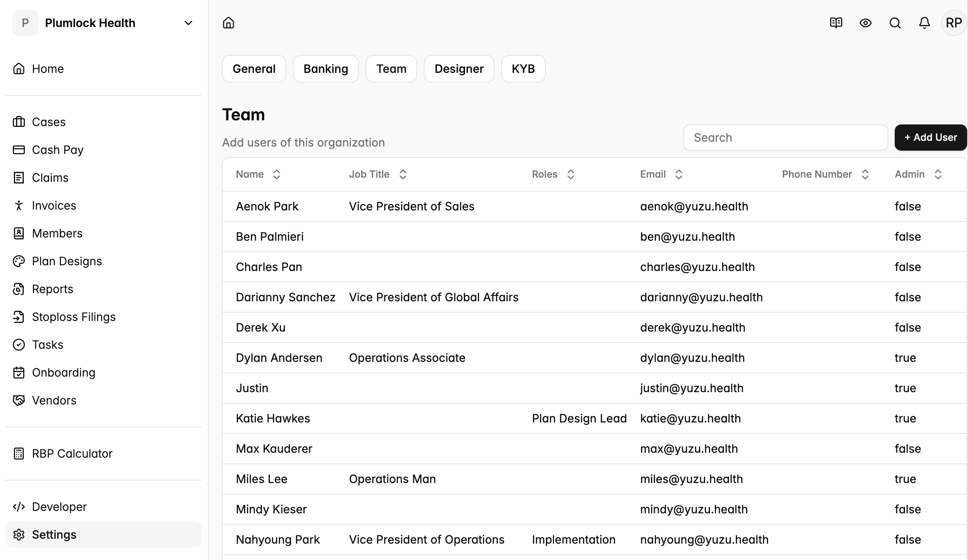Open the Developer section

pos(59,507)
